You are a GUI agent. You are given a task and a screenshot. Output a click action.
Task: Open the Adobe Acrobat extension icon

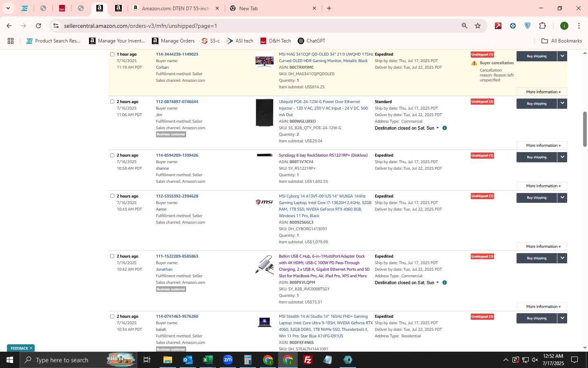(498, 26)
